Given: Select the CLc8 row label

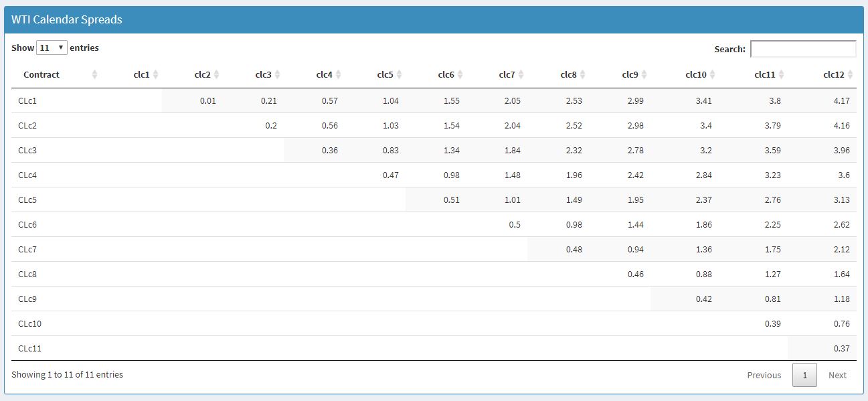Looking at the screenshot, I should 27,274.
